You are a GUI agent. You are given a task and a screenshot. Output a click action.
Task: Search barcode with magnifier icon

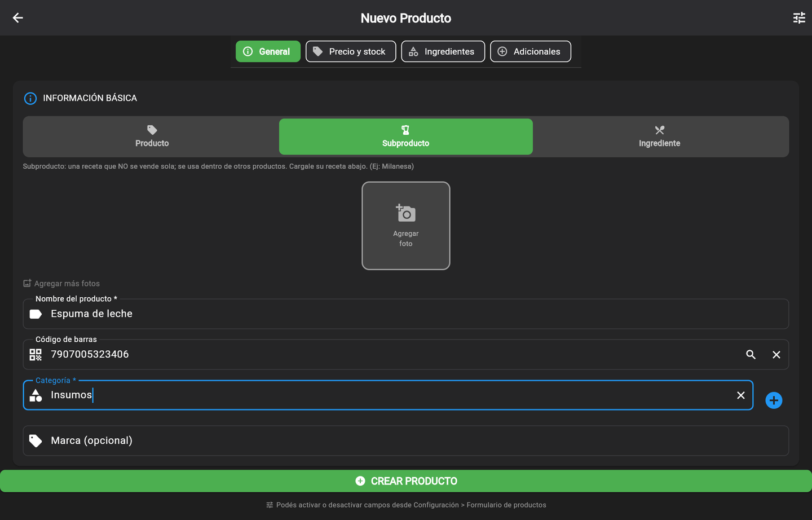tap(751, 355)
